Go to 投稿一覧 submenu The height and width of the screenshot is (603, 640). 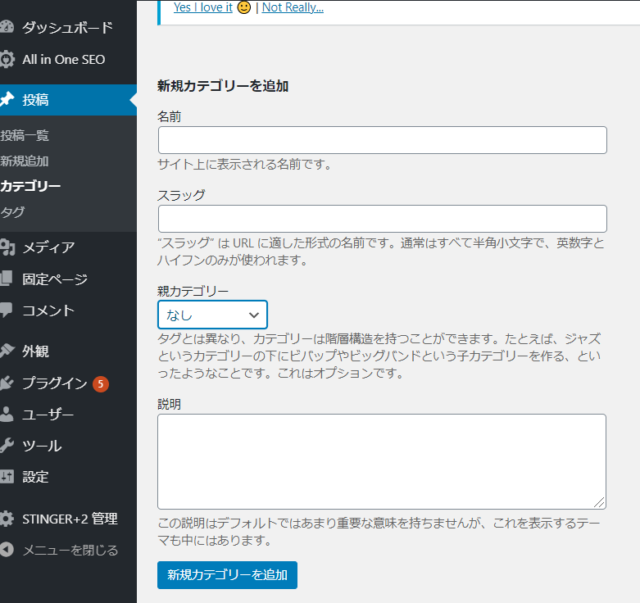[24, 135]
